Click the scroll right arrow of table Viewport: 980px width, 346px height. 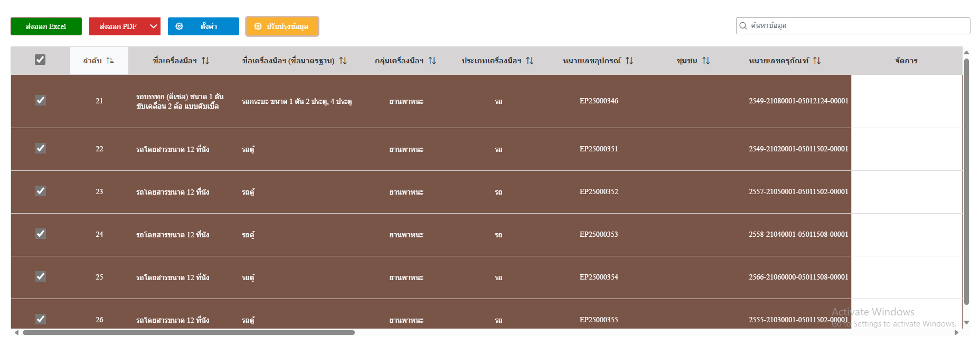956,332
